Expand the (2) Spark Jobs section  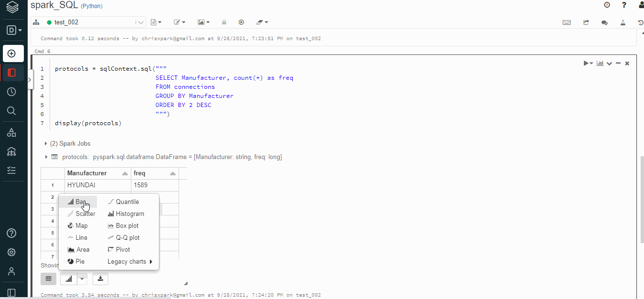[x=70, y=143]
